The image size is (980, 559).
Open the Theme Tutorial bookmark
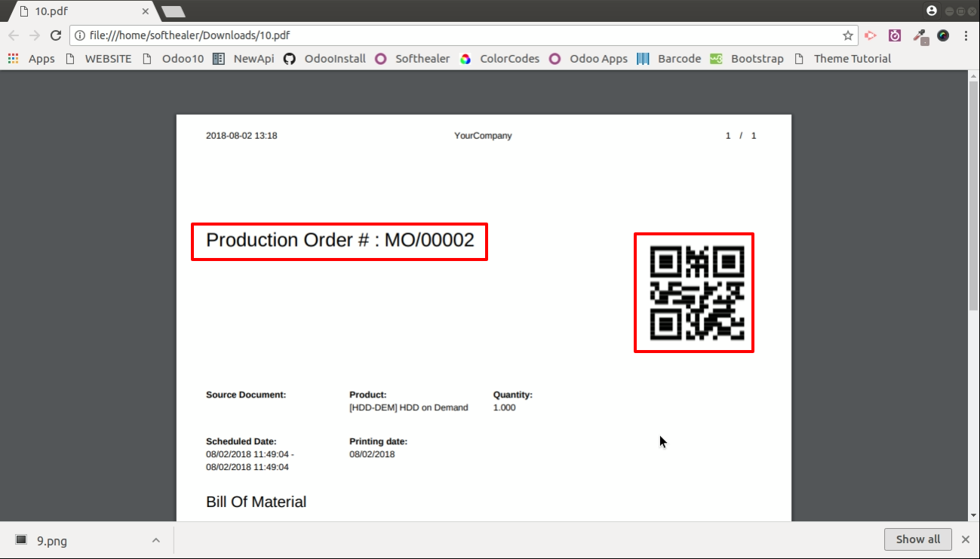point(843,59)
